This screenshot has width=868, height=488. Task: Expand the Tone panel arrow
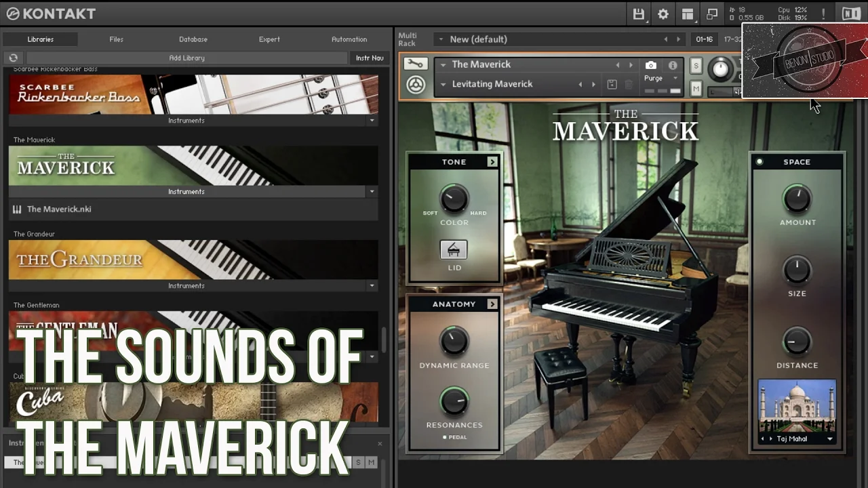click(x=492, y=162)
